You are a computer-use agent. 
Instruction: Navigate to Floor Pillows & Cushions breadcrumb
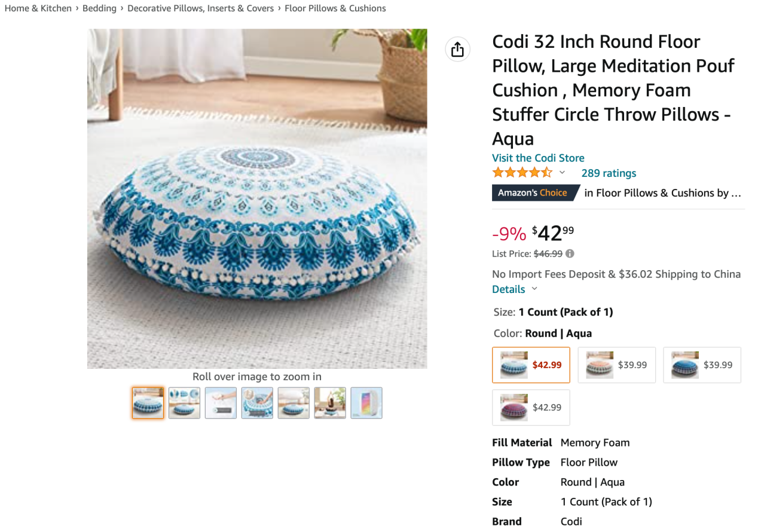pyautogui.click(x=335, y=8)
